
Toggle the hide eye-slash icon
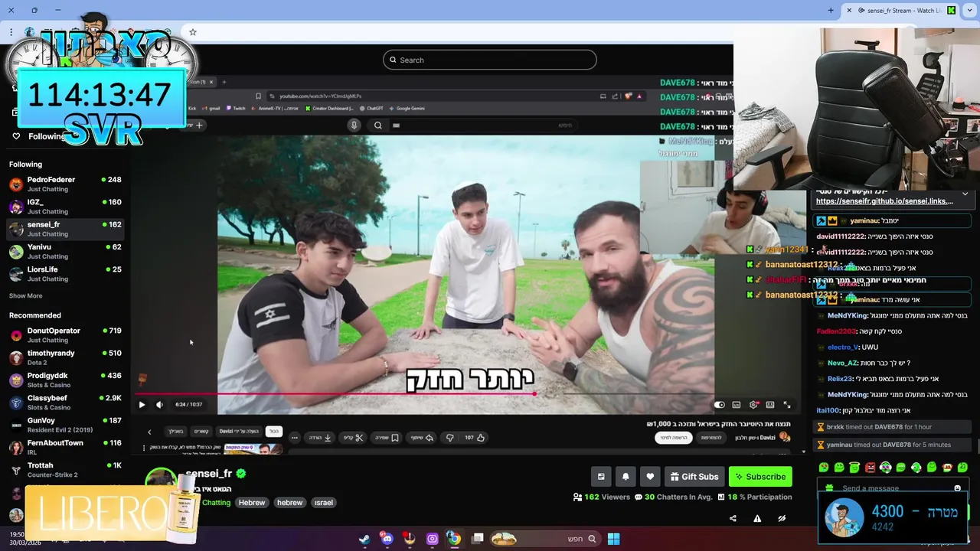[x=782, y=518]
